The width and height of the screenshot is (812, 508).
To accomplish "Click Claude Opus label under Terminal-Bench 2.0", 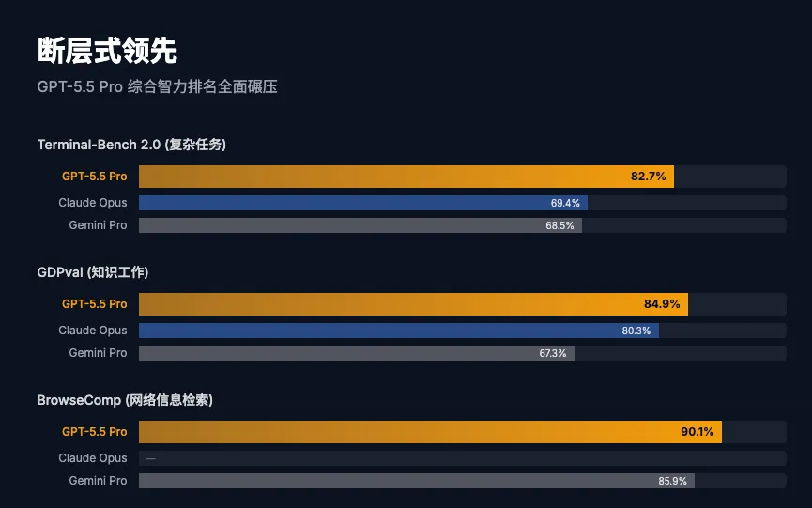I will point(92,203).
